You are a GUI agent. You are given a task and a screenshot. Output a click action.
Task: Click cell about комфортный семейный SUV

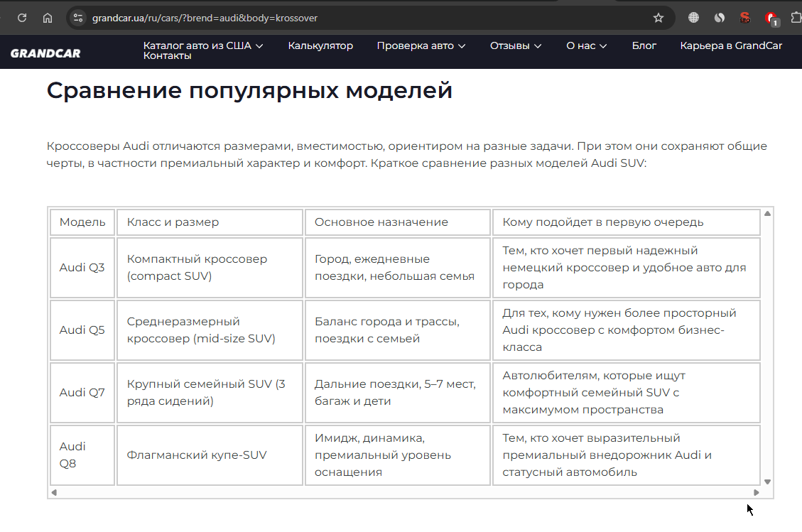626,392
